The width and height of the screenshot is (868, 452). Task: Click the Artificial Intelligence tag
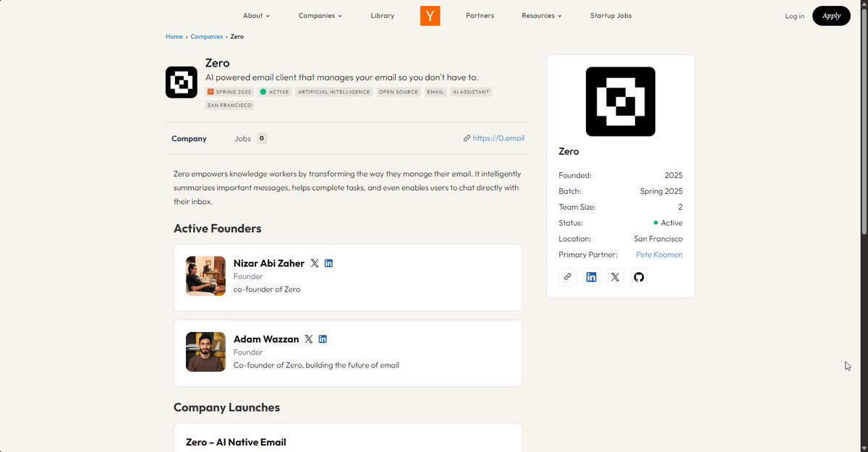point(334,92)
